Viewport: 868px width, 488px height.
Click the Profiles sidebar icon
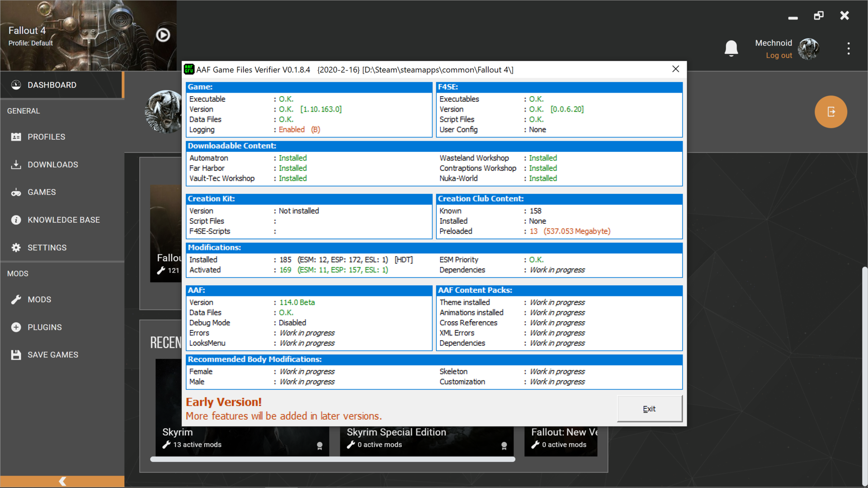(x=16, y=137)
